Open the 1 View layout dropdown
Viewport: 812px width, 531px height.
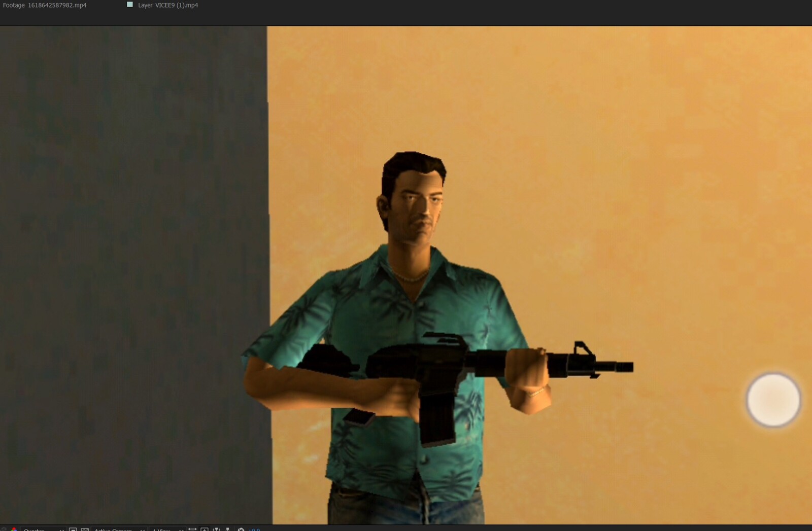coord(167,529)
